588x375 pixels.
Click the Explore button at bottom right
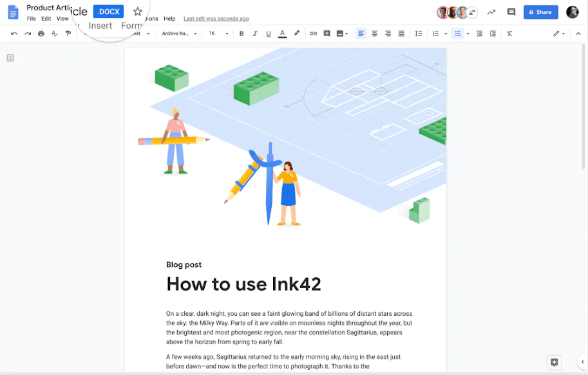click(555, 362)
